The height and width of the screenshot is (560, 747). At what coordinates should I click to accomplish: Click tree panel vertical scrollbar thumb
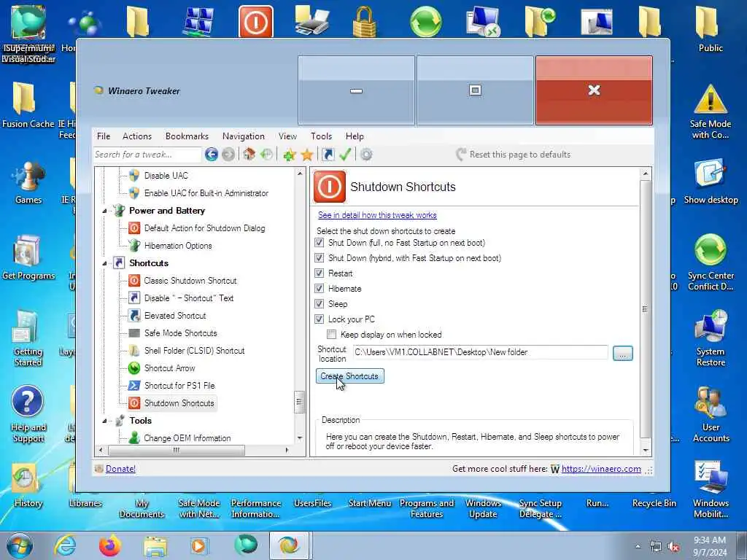pos(299,402)
